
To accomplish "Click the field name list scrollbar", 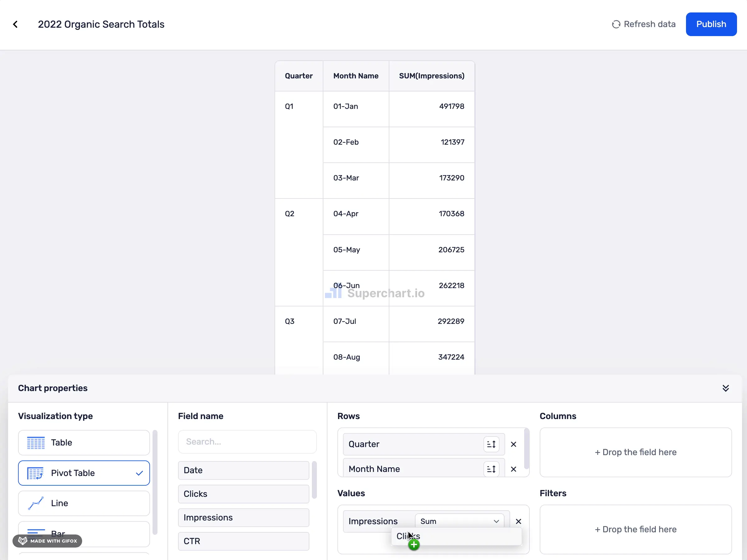I will click(314, 480).
